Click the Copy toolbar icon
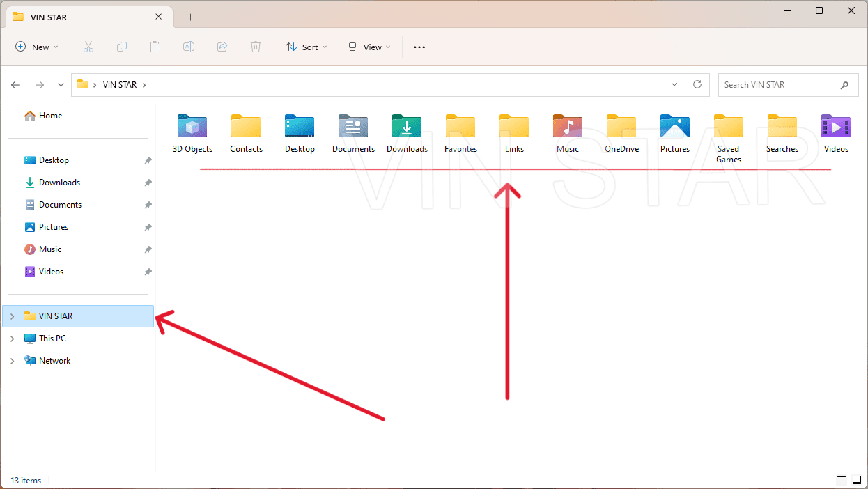Viewport: 868px width, 489px height. [122, 47]
